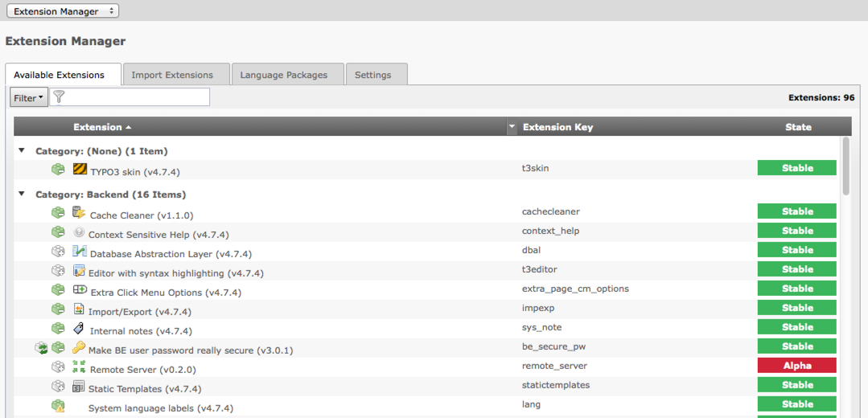
Task: Select Extra Click Menu Options (v4.7.4) name
Action: [166, 293]
